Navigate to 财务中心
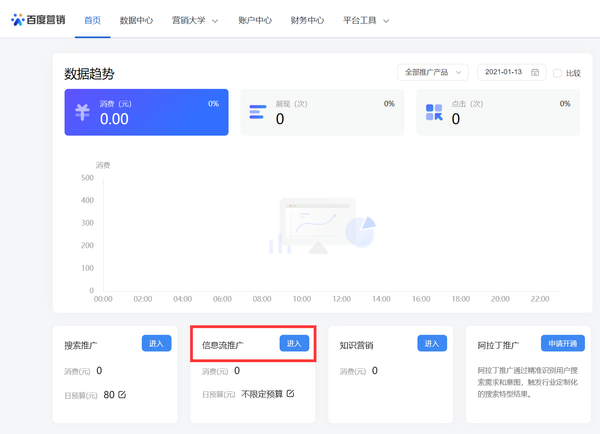Viewport: 600px width, 434px height. [x=307, y=20]
